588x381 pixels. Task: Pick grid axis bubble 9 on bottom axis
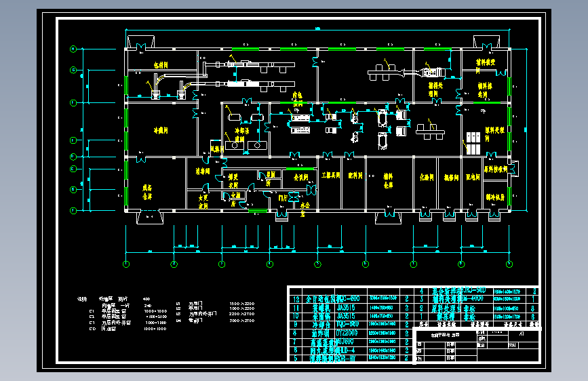509,264
